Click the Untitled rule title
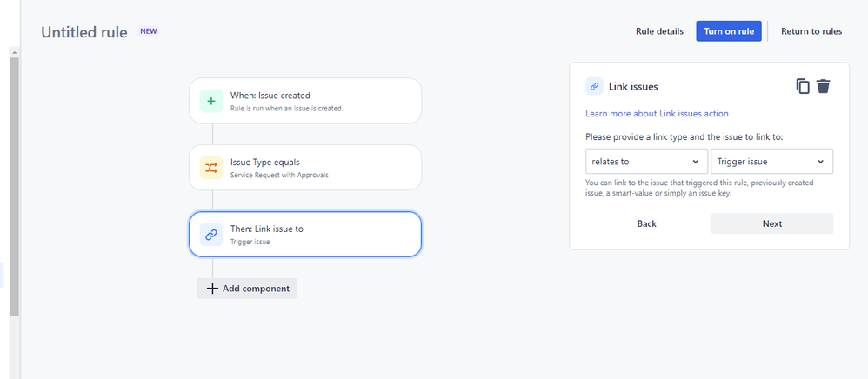The image size is (868, 379). coord(84,33)
